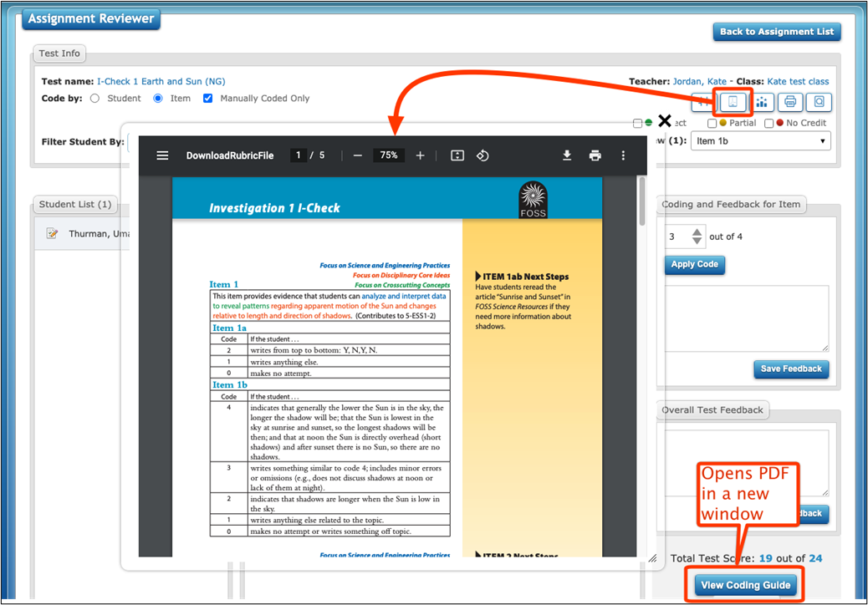868x605 pixels.
Task: Rotate the PDF page with the rotate icon
Action: tap(483, 155)
